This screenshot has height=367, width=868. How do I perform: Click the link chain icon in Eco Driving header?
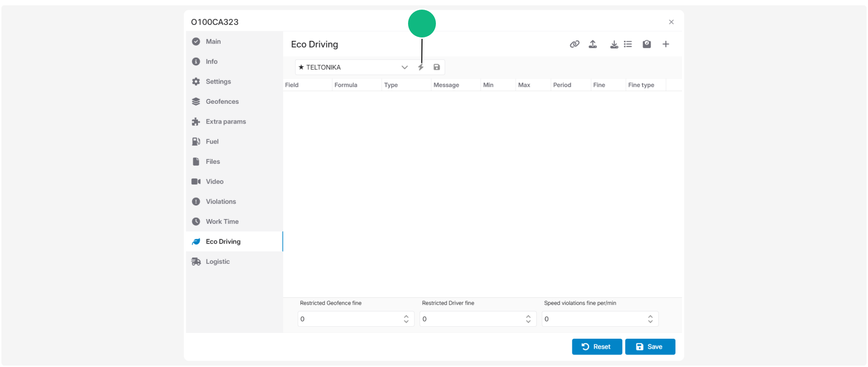click(574, 44)
